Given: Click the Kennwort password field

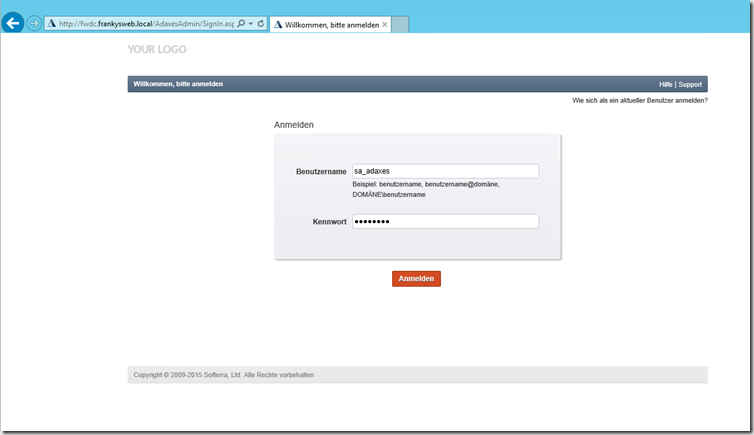Looking at the screenshot, I should pyautogui.click(x=445, y=222).
